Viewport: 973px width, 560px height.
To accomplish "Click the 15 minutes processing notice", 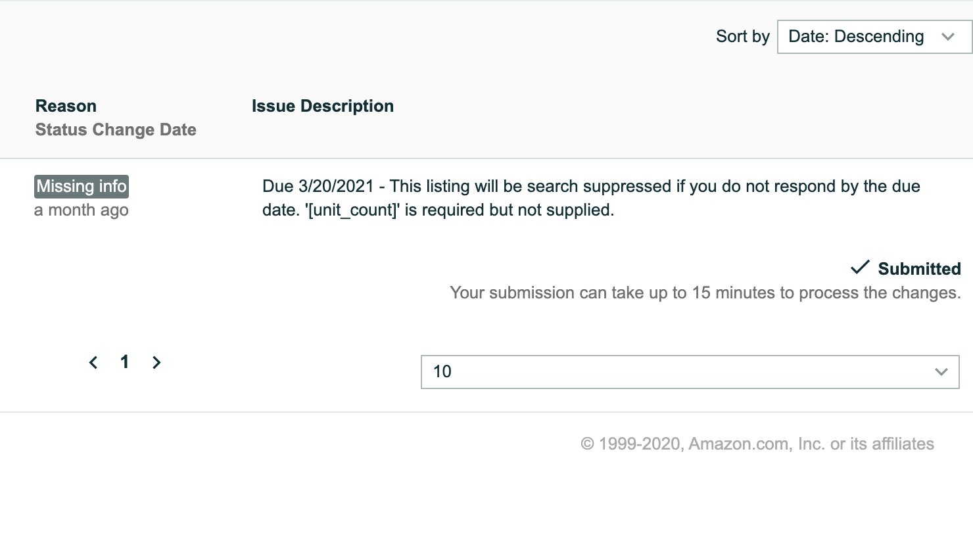I will pyautogui.click(x=705, y=292).
